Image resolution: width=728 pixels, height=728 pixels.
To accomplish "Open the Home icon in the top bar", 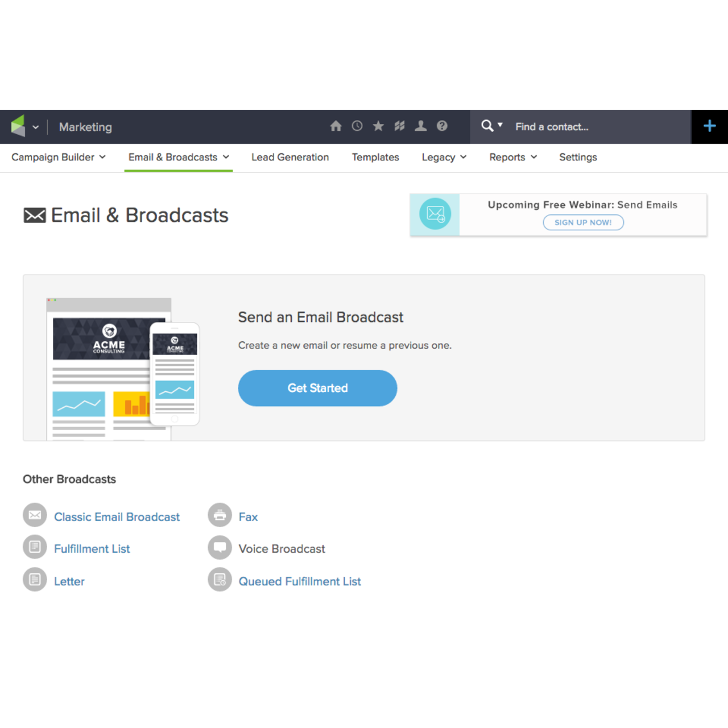I will pos(336,126).
